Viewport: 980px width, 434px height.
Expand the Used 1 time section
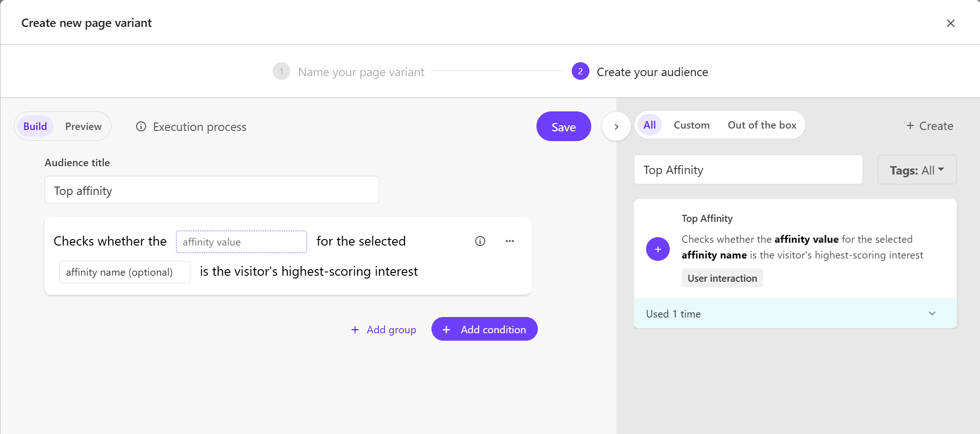795,314
